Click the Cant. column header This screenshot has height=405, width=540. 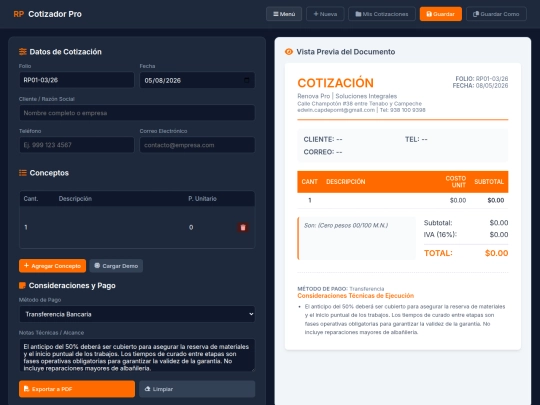[31, 199]
